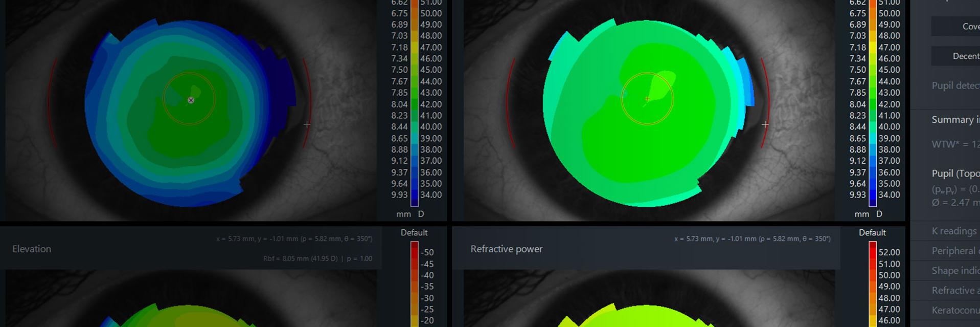Click the Summary section header
The width and height of the screenshot is (980, 327).
pos(955,119)
